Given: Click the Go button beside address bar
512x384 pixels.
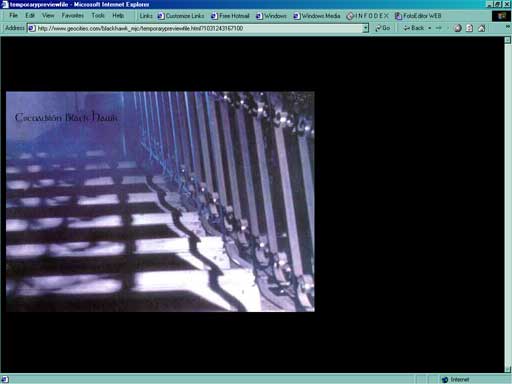Looking at the screenshot, I should [383, 28].
